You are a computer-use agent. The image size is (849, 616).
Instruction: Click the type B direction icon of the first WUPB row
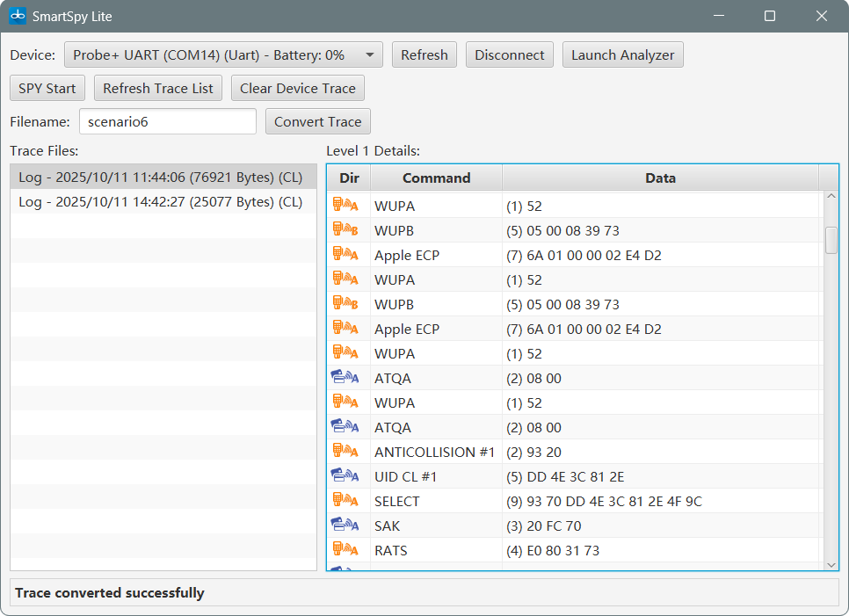345,229
